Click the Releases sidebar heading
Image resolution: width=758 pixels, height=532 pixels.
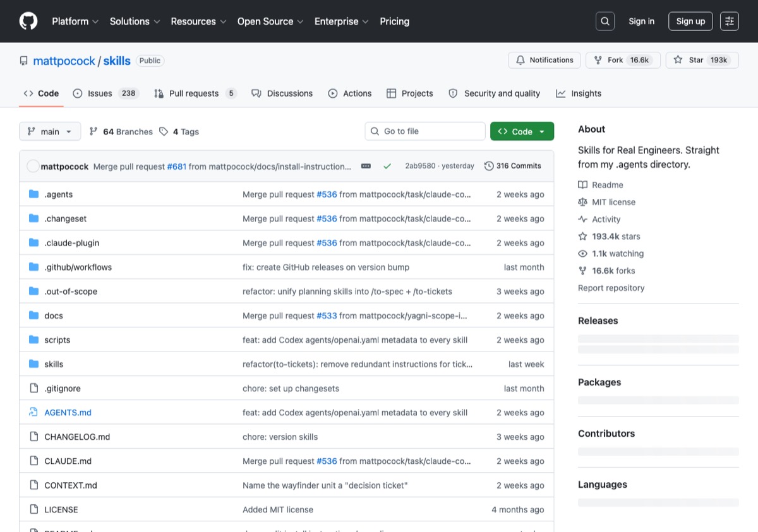(x=598, y=321)
